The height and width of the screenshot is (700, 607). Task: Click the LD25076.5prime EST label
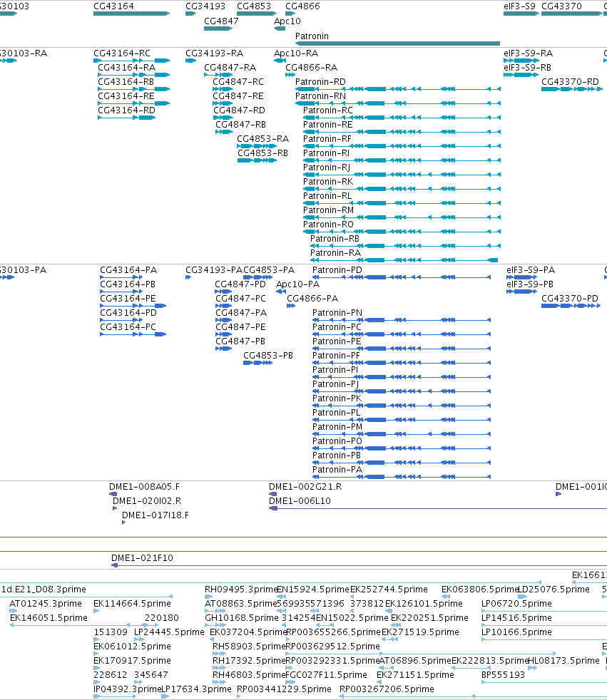coord(554,590)
